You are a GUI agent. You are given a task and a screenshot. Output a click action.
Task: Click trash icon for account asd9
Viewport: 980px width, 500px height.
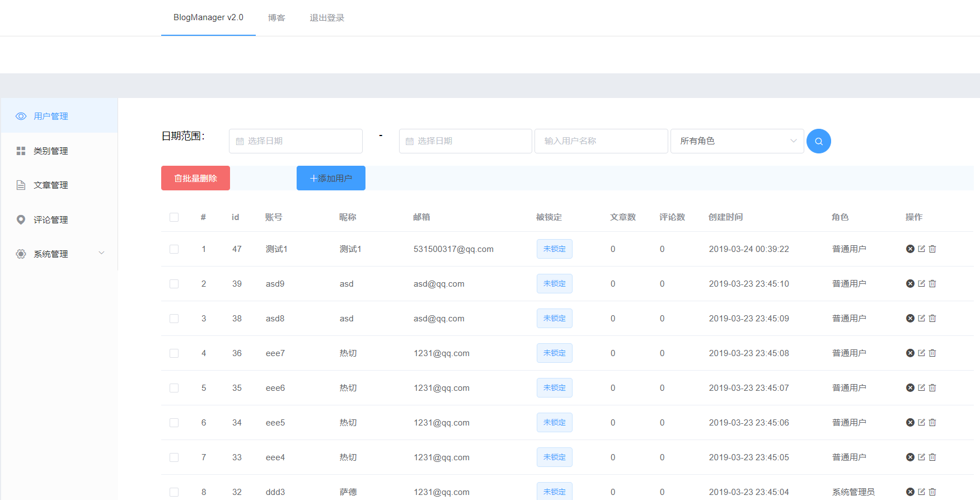click(932, 283)
